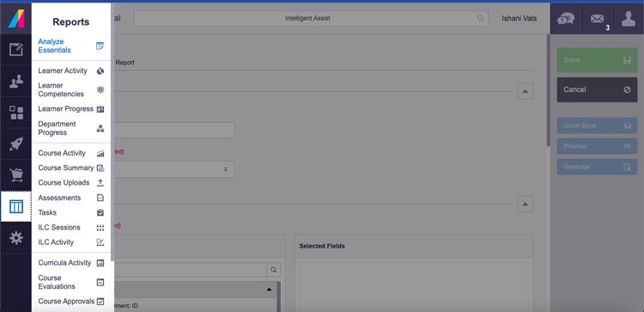Image resolution: width=644 pixels, height=312 pixels.
Task: Search the available fields list magnifier button
Action: 274,270
